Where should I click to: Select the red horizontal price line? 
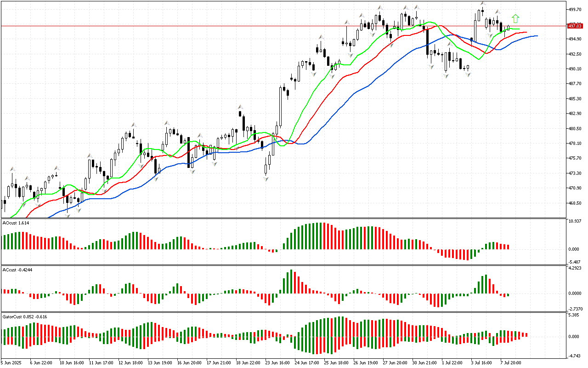(x=184, y=26)
